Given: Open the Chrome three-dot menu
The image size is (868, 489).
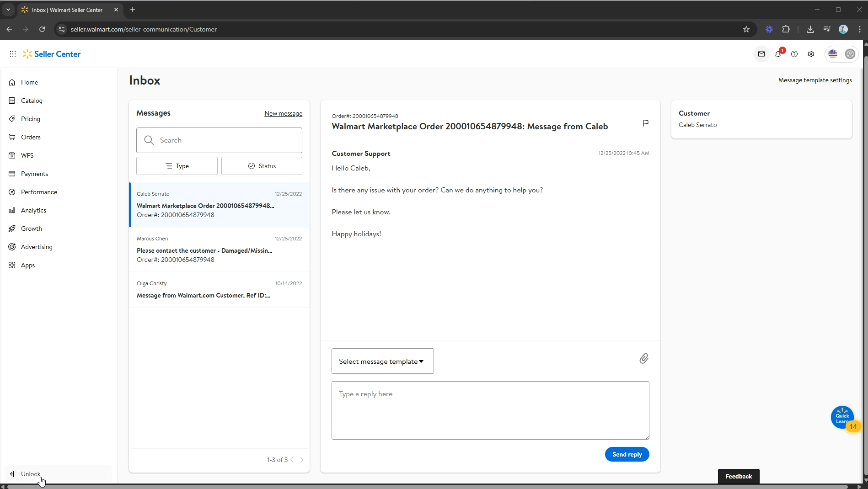Looking at the screenshot, I should pos(860,29).
